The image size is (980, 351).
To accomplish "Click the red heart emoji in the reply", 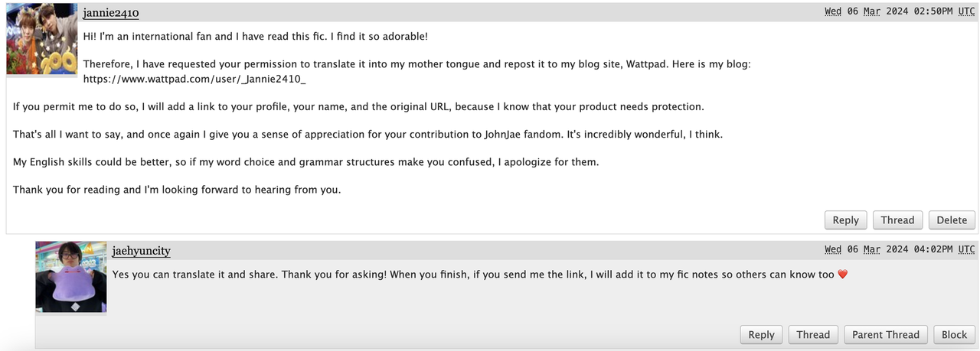I will click(x=843, y=275).
